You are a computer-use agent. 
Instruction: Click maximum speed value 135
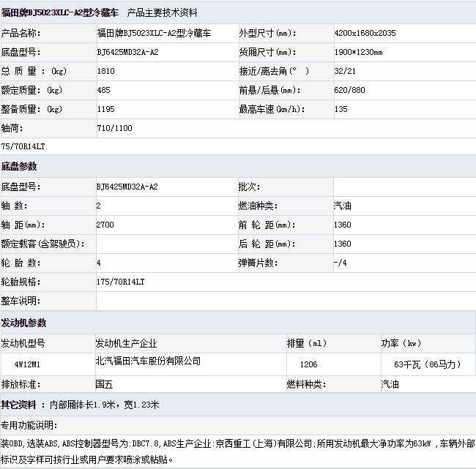point(341,109)
